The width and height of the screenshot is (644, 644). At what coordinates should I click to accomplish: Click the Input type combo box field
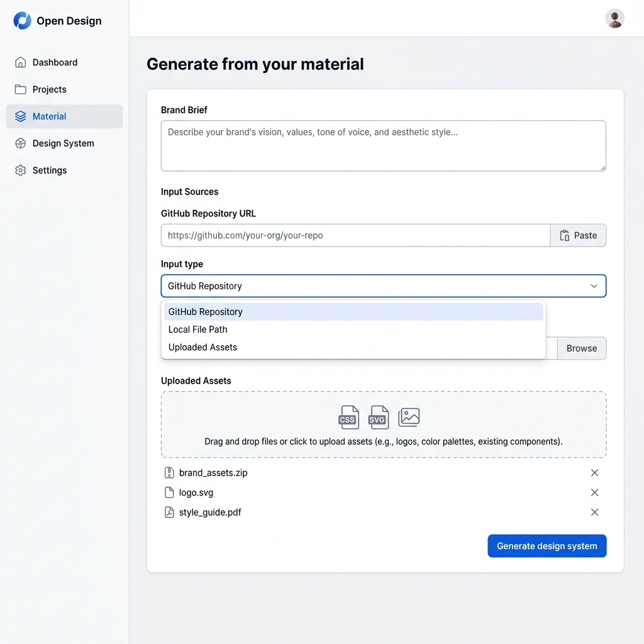click(x=383, y=286)
